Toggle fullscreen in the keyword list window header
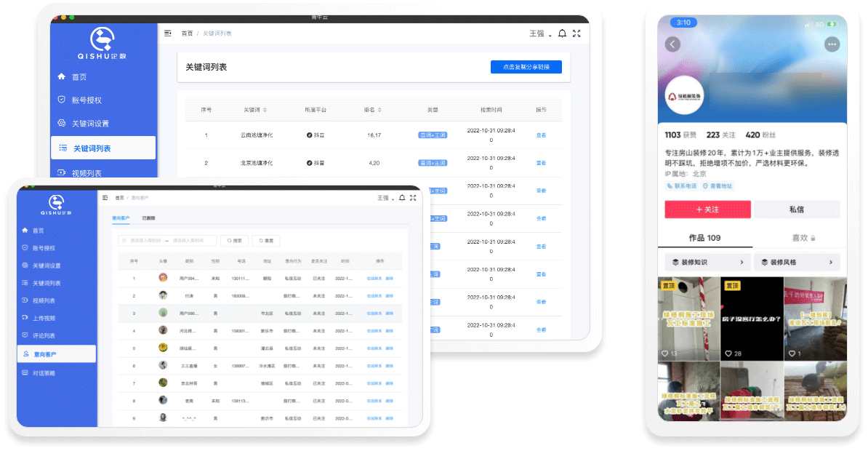868x451 pixels. (x=576, y=33)
